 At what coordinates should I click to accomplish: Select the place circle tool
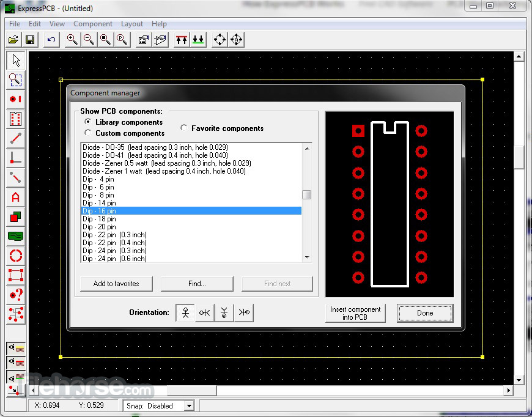tap(16, 256)
